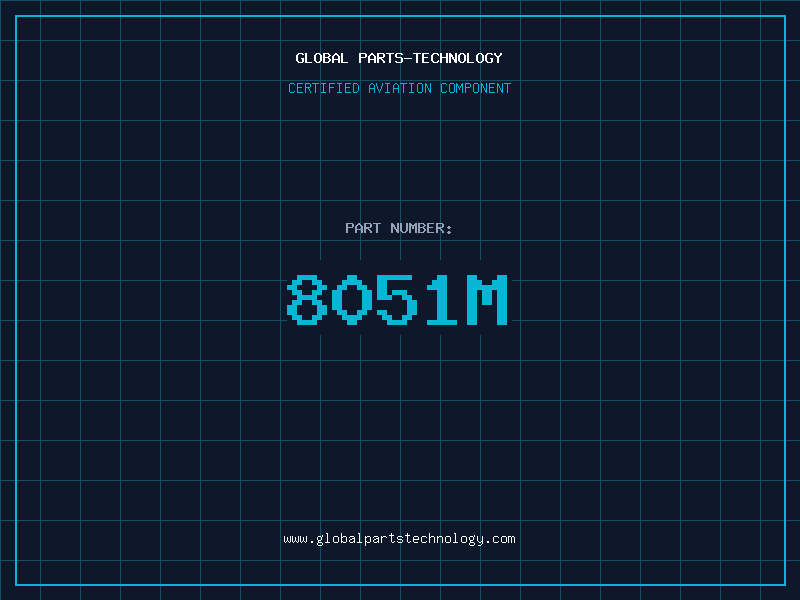Click the PART NUMBER: label
800x600 pixels.
pos(399,228)
